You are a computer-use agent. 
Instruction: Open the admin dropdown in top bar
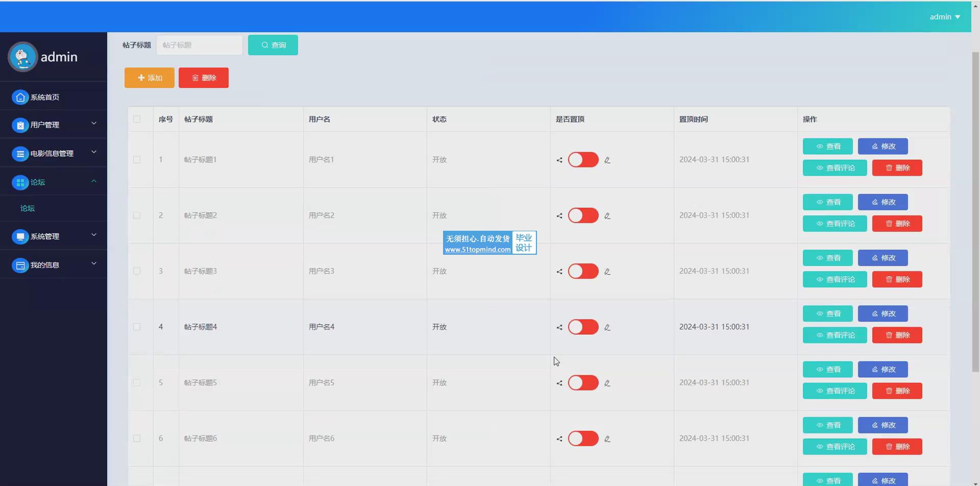coord(945,17)
